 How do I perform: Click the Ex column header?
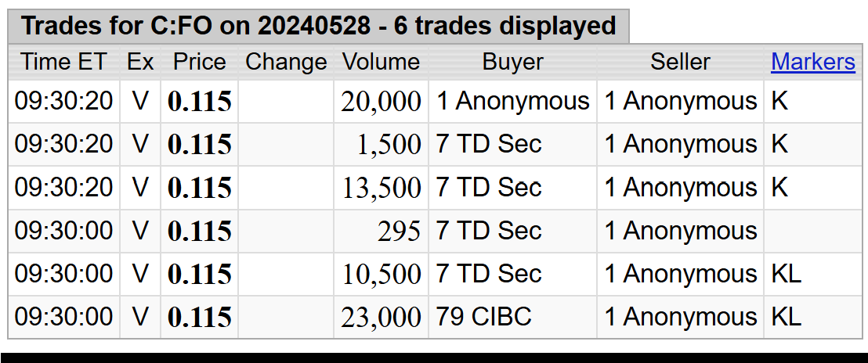[140, 62]
